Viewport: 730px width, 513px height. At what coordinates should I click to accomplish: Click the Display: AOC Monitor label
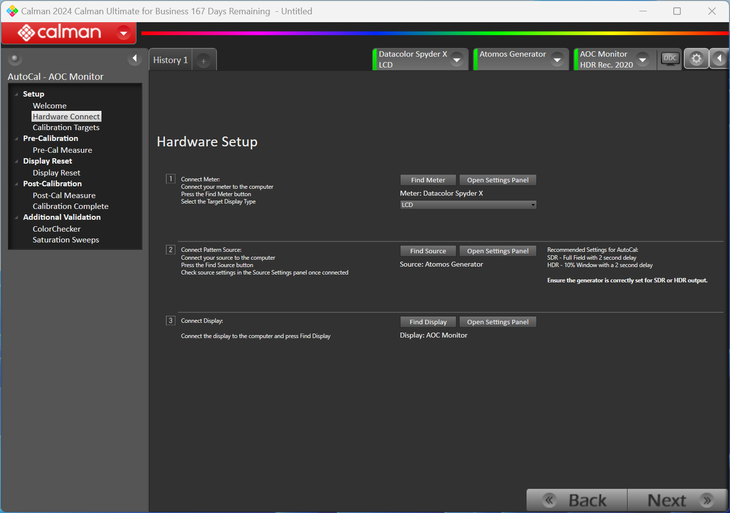tap(433, 335)
